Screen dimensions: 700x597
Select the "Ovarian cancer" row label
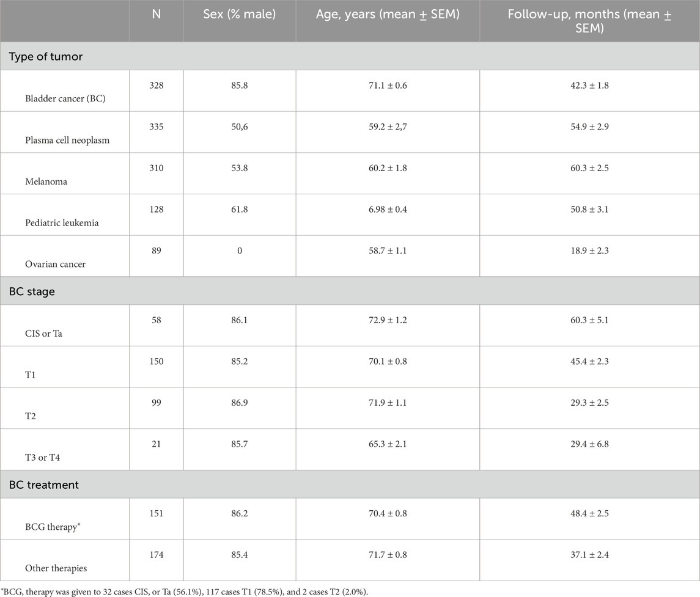[x=56, y=264]
